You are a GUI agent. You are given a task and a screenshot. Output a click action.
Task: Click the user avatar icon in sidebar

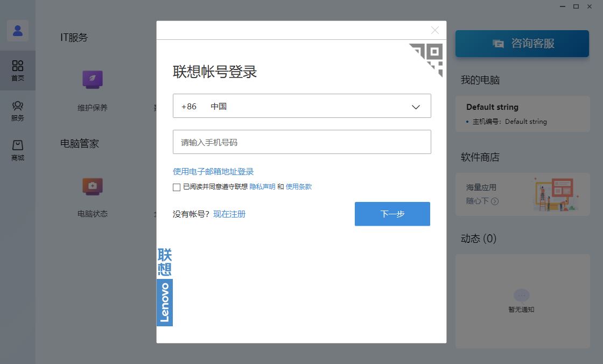(x=18, y=31)
